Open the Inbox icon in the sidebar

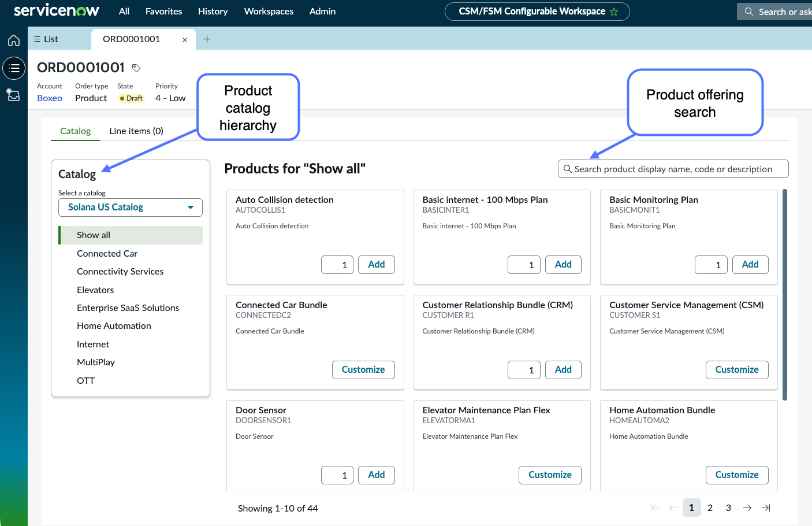pos(13,95)
